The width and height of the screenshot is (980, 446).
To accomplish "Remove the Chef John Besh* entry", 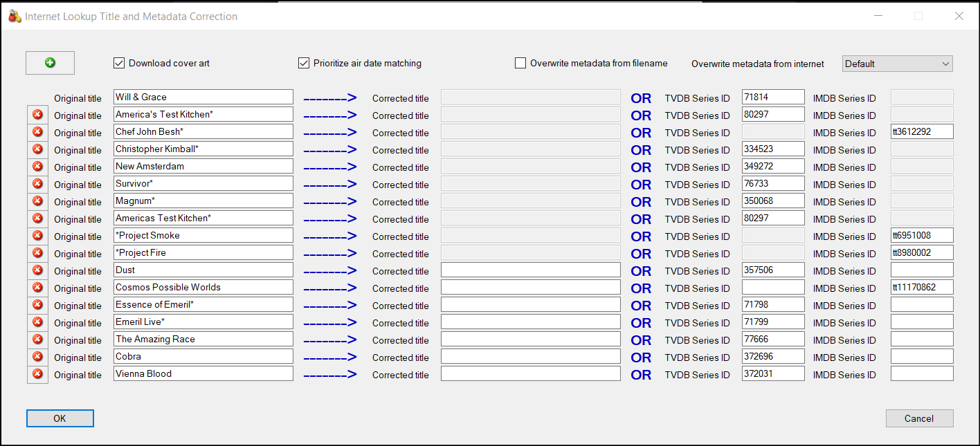I will [37, 132].
